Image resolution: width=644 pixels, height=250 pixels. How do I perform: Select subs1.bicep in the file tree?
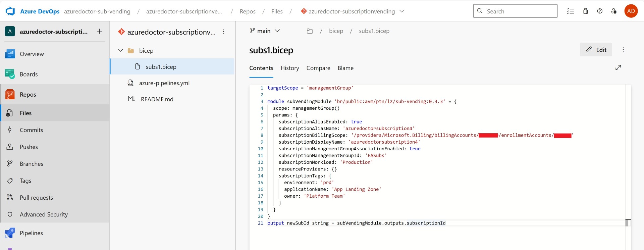coord(172,66)
